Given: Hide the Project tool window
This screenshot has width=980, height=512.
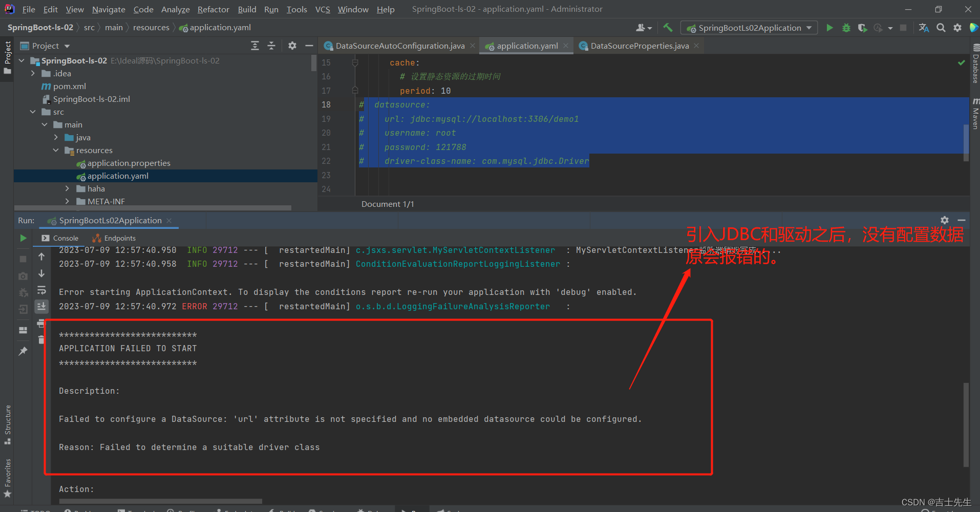Looking at the screenshot, I should 309,46.
